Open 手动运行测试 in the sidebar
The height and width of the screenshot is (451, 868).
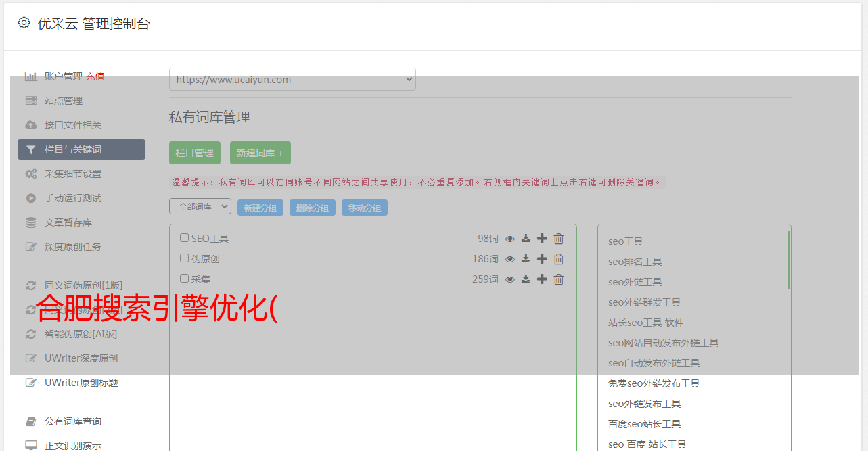click(73, 198)
